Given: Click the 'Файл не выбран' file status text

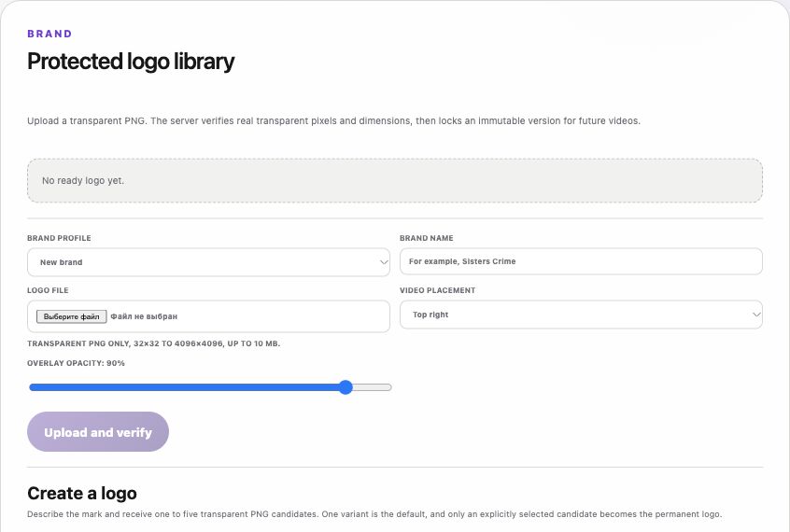Looking at the screenshot, I should pos(144,316).
